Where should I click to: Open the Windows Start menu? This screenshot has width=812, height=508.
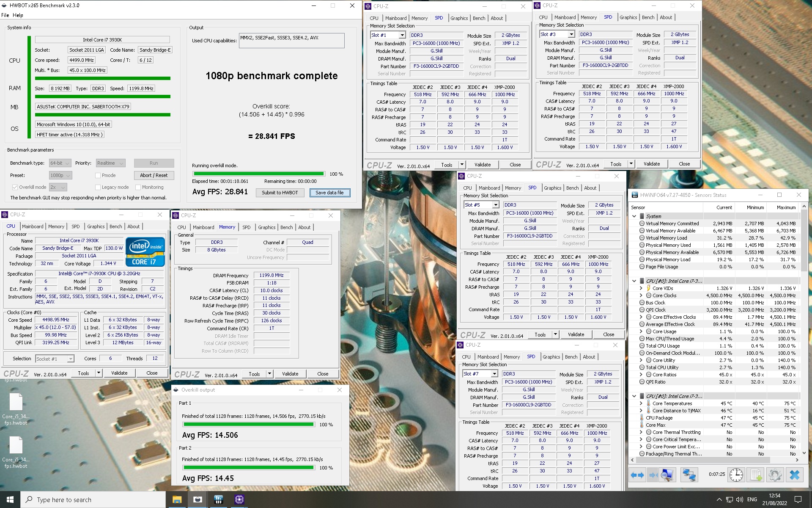pos(10,500)
